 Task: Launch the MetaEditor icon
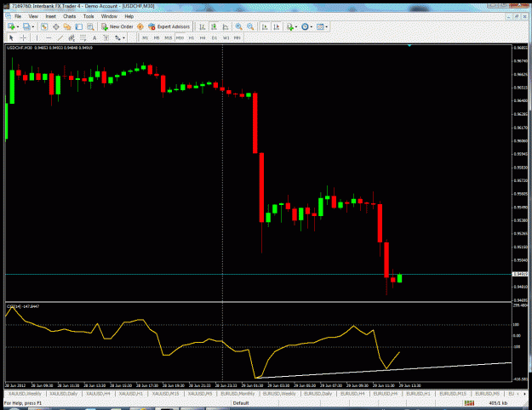pyautogui.click(x=140, y=26)
